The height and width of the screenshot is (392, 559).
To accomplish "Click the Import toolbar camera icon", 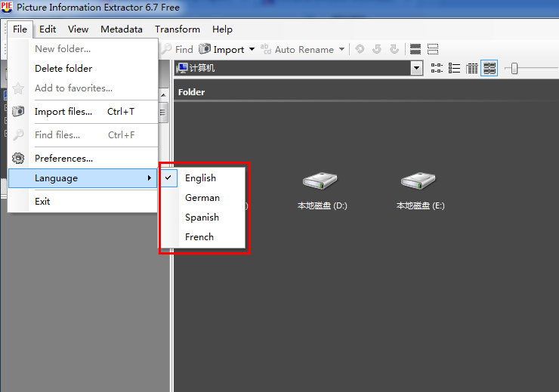I will coord(205,48).
